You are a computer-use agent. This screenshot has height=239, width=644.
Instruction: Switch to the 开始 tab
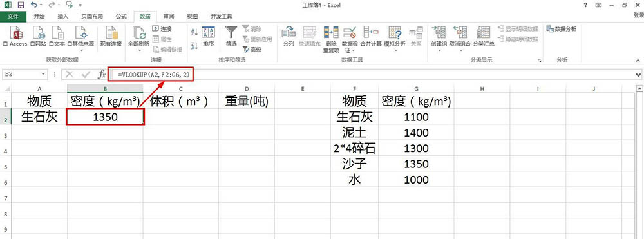pos(39,16)
